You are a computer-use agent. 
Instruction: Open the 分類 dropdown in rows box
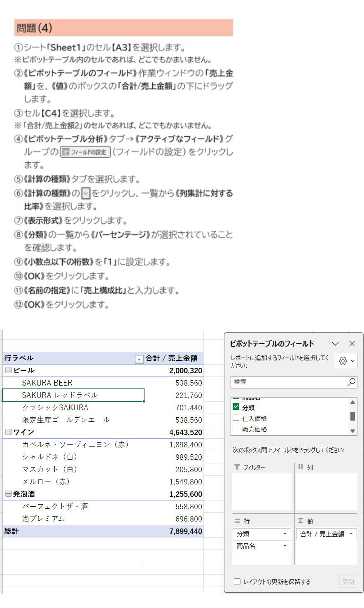pos(285,534)
